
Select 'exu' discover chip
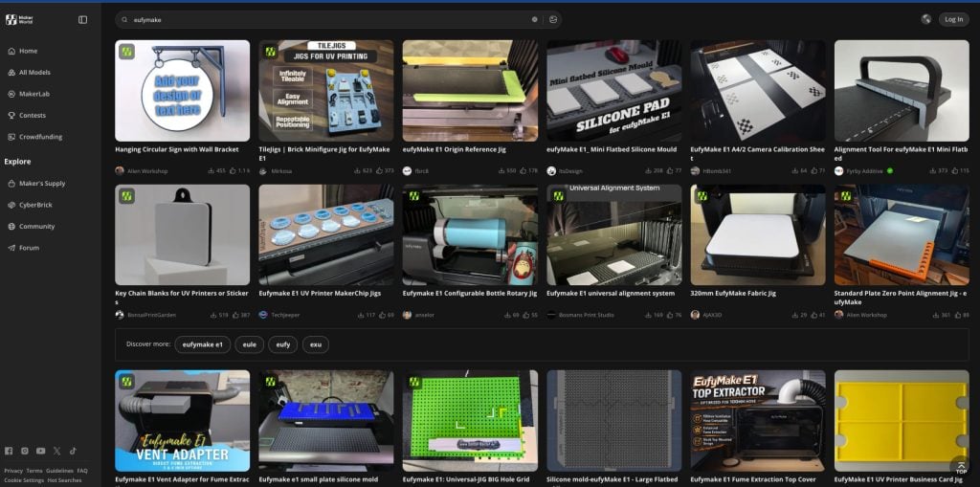point(316,344)
